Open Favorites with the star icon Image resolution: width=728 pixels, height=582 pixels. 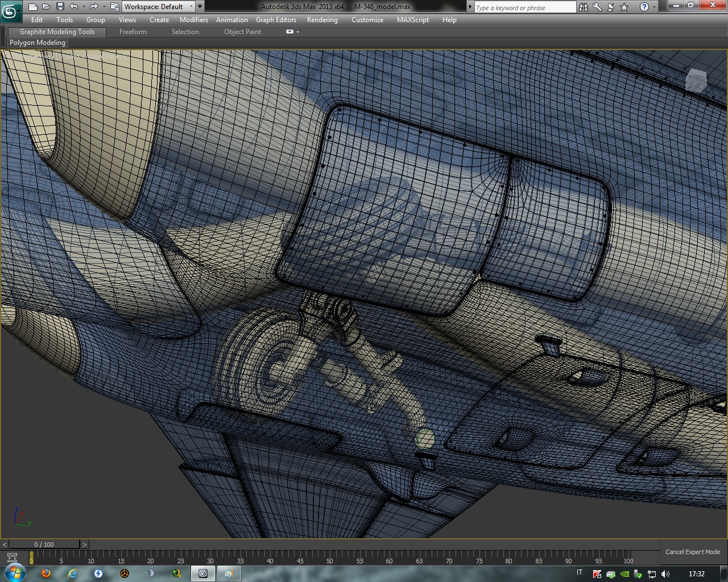(x=624, y=7)
